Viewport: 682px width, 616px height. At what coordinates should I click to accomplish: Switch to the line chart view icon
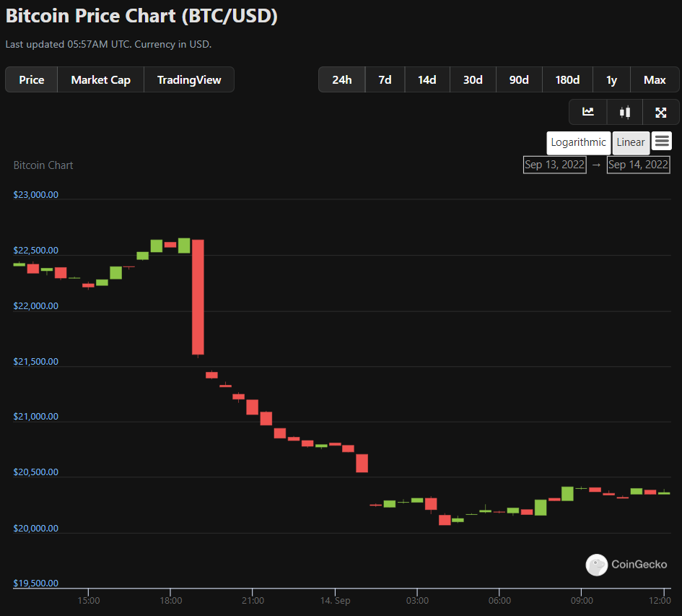pos(588,113)
